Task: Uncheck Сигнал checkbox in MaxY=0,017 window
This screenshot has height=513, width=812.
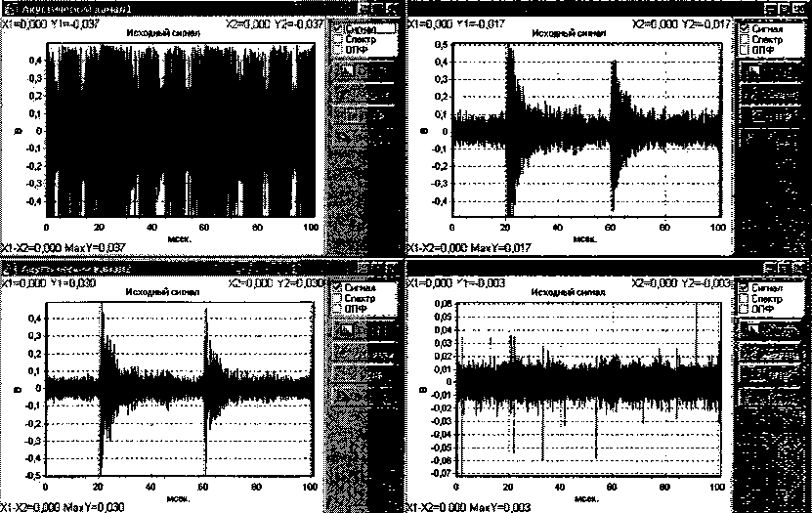Action: tap(745, 28)
